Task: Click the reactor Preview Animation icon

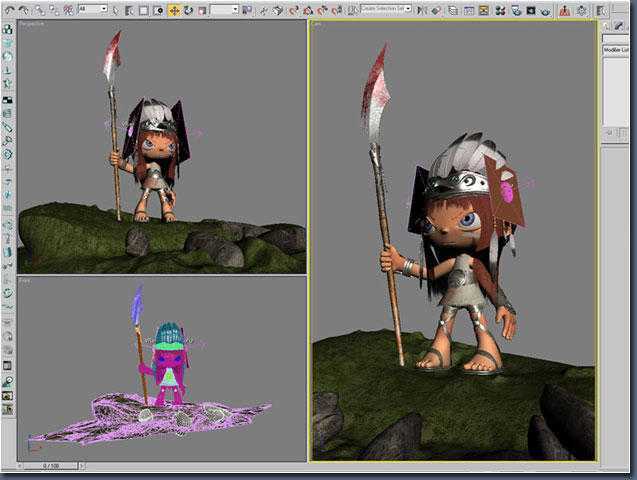Action: [x=8, y=396]
